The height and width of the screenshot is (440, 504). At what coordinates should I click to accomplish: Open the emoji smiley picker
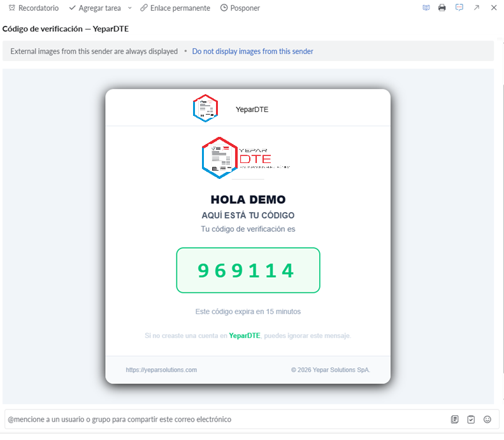pyautogui.click(x=487, y=420)
